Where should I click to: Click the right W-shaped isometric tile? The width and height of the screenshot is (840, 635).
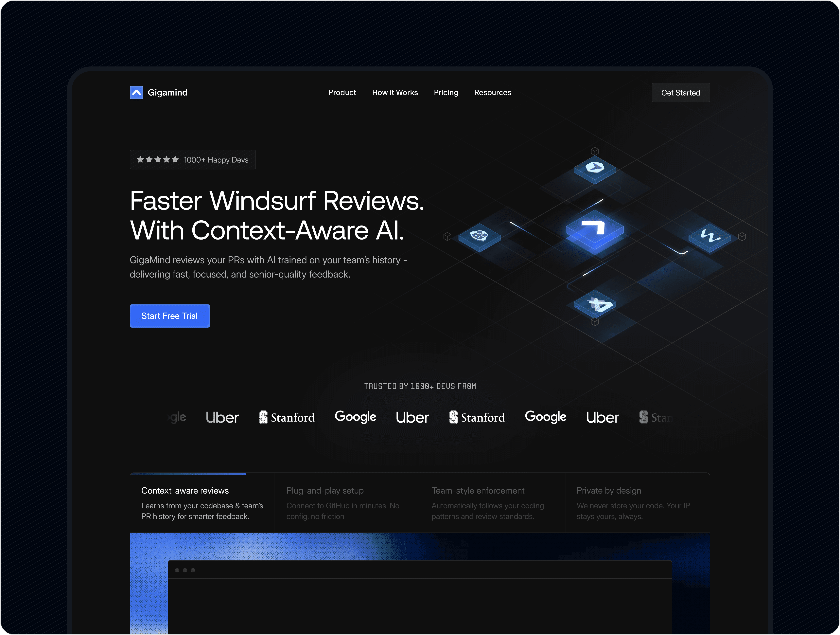point(709,237)
